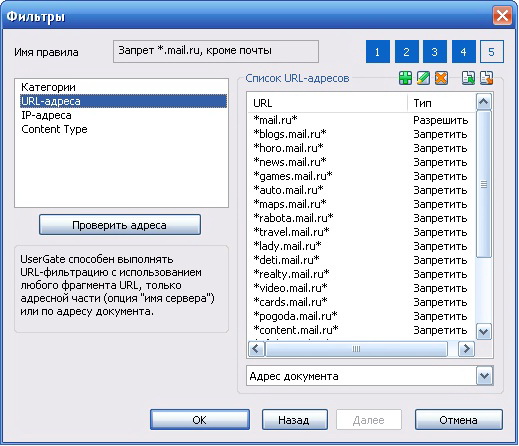Click the horizontal scrollbar thumb
The width and height of the screenshot is (519, 446).
coord(356,349)
